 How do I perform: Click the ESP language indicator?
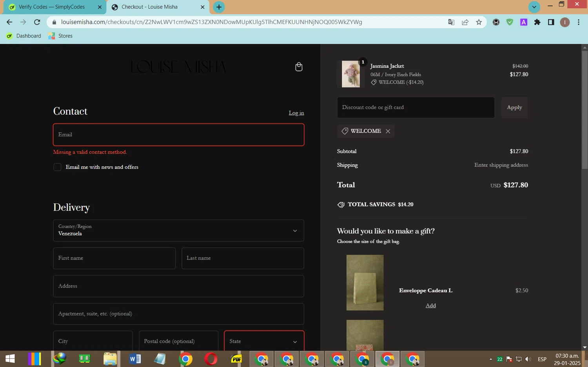[542, 359]
